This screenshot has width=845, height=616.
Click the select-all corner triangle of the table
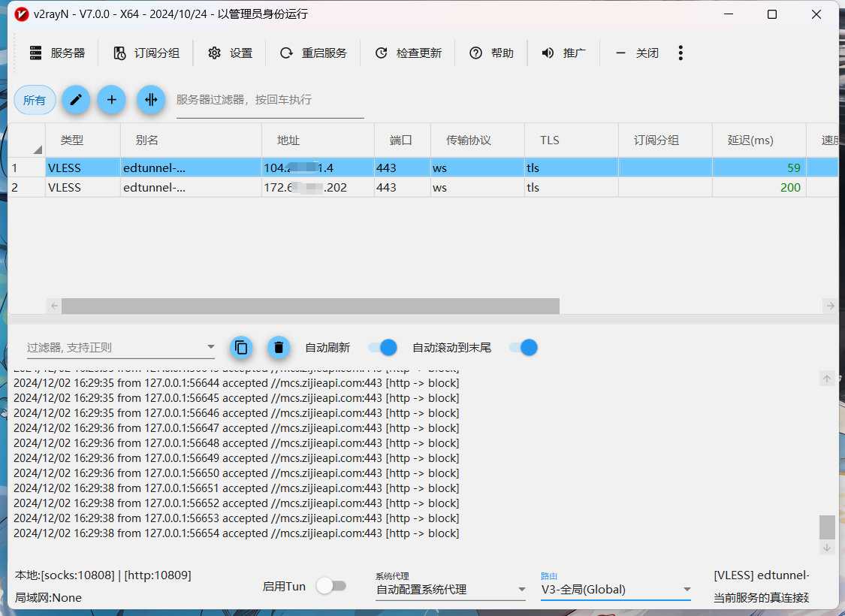38,149
